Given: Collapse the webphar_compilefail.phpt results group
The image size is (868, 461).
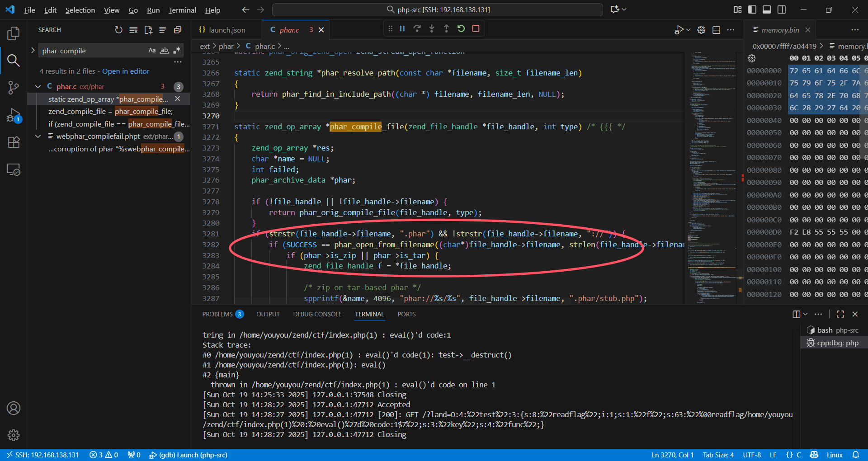Looking at the screenshot, I should tap(38, 136).
